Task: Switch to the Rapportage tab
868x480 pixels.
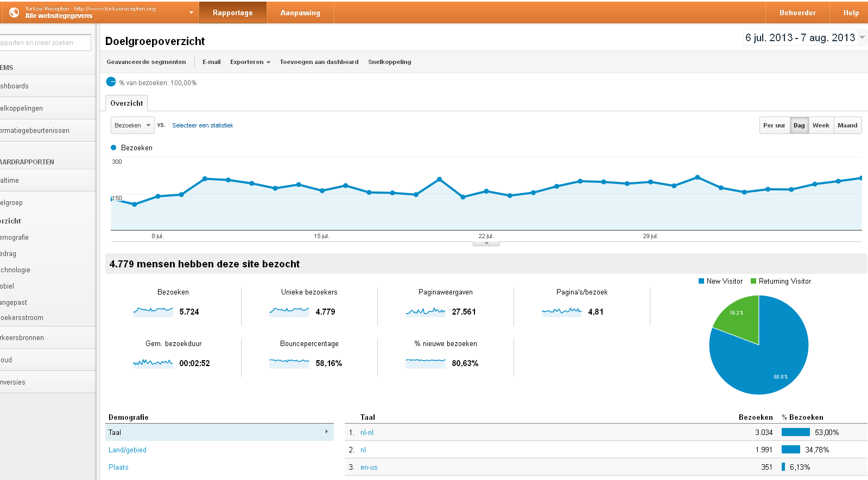Action: (x=233, y=12)
